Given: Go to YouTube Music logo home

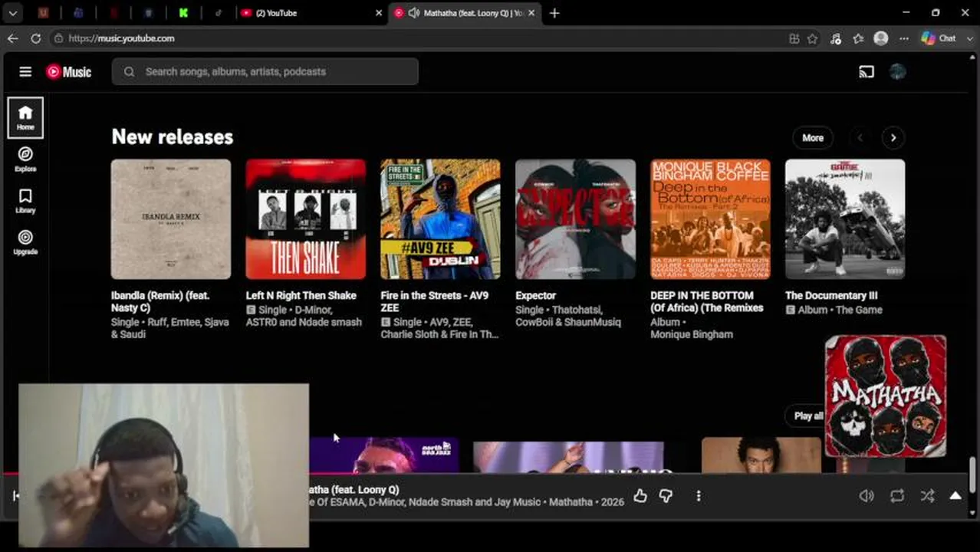Looking at the screenshot, I should pos(68,71).
